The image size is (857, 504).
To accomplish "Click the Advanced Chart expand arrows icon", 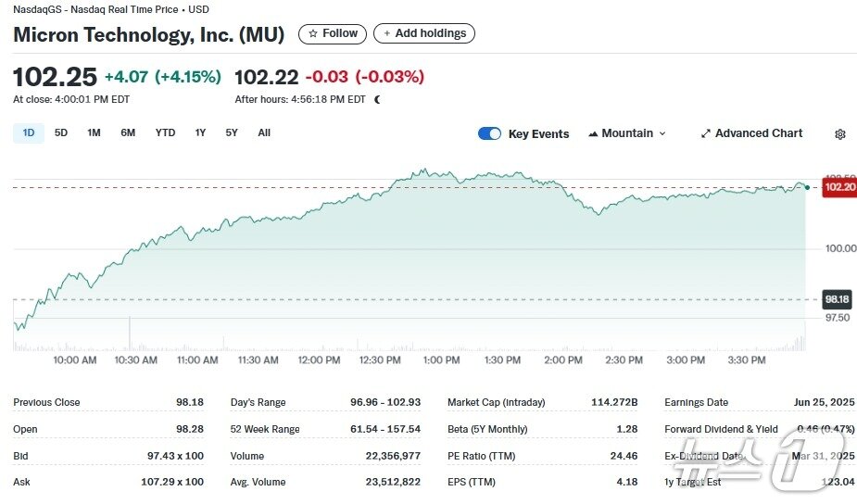I will click(706, 133).
